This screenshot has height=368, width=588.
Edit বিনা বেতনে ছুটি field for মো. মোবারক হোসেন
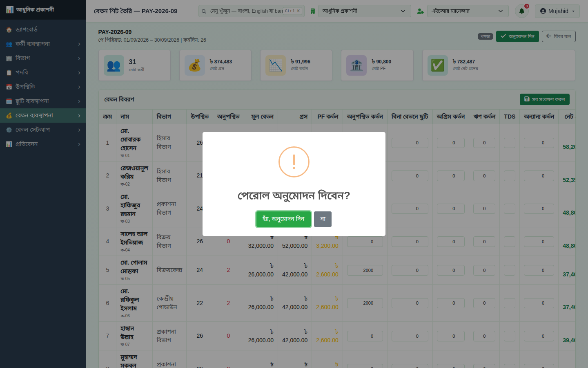pos(410,143)
